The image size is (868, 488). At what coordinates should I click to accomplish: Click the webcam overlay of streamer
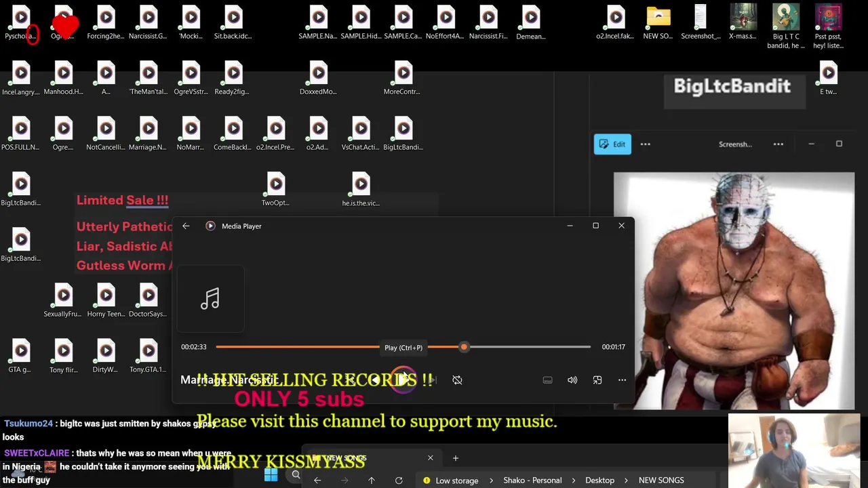coord(794,450)
